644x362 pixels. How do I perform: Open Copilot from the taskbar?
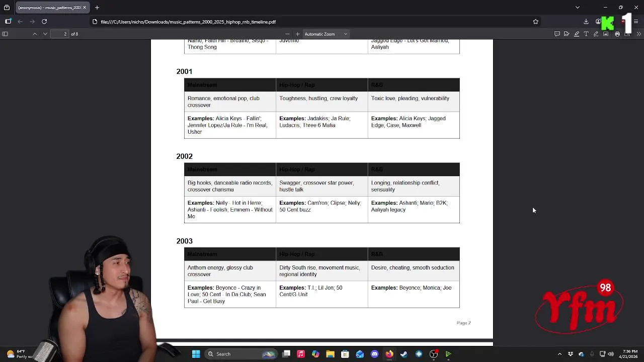[315, 354]
